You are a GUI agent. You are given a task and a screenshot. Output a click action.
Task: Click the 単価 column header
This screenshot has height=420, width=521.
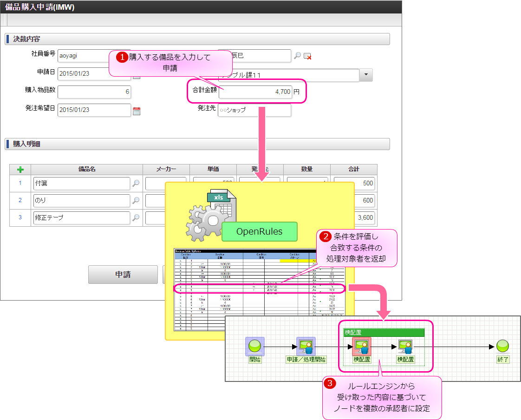coord(213,169)
